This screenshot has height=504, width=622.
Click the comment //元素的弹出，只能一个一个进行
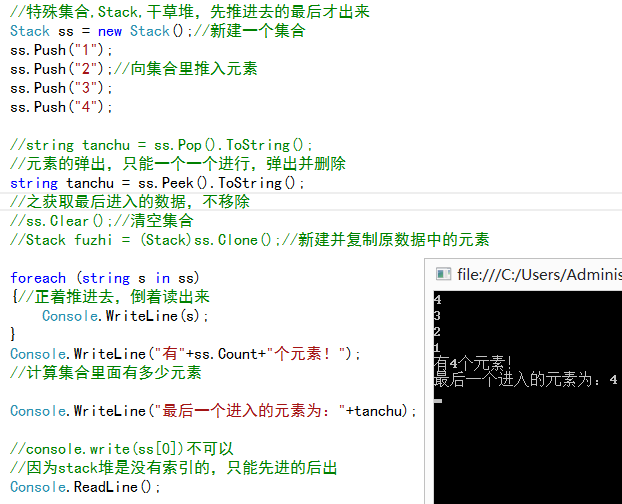pos(178,163)
